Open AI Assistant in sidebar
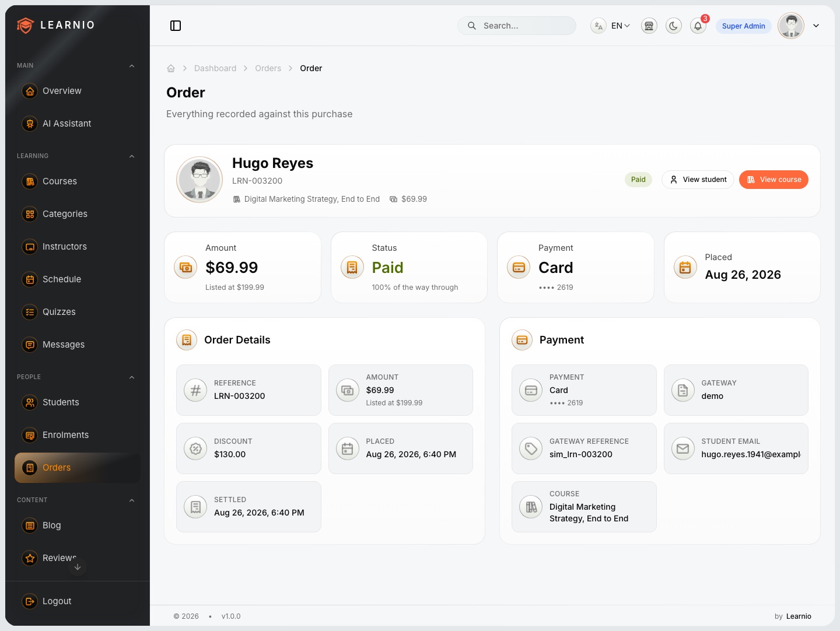Screen dimensions: 840x631 coord(78,124)
